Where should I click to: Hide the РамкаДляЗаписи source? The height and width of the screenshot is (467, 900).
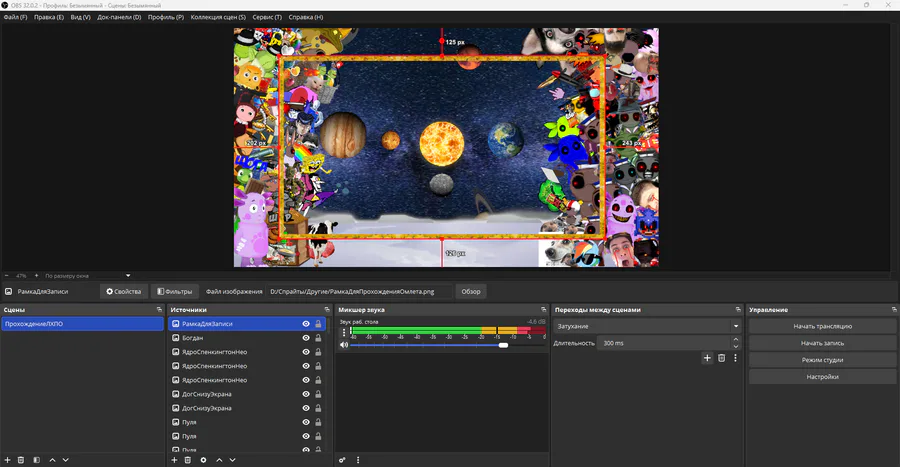tap(306, 324)
